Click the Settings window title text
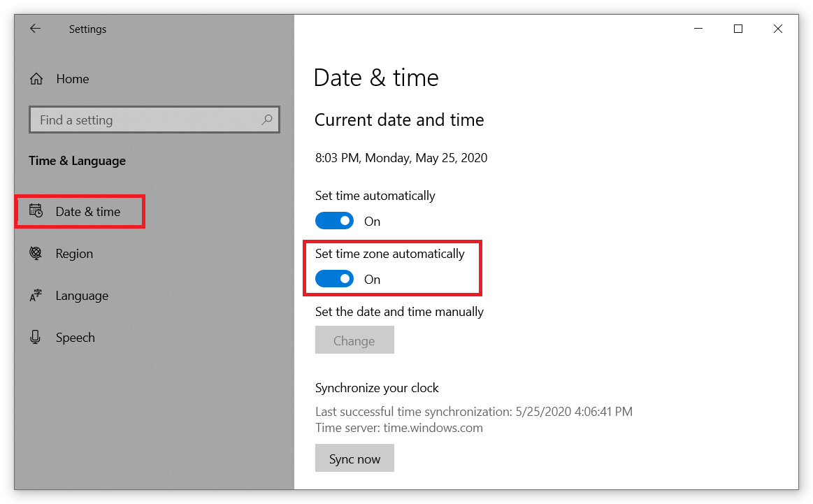Image resolution: width=813 pixels, height=504 pixels. 87,29
